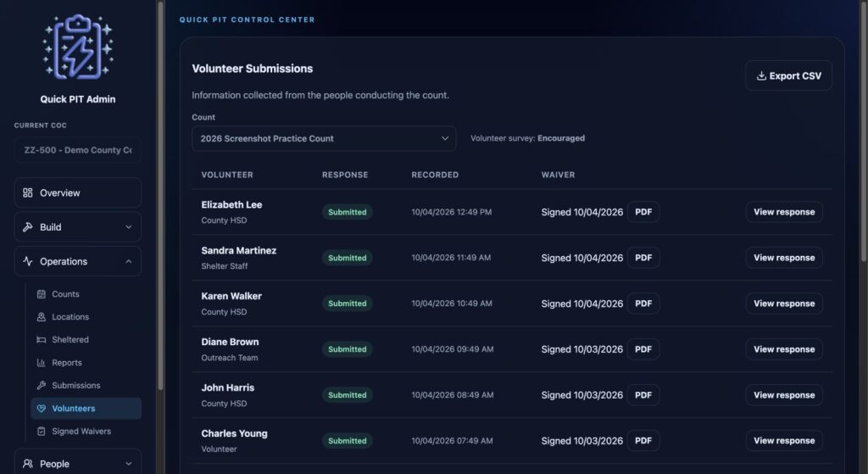Screen dimensions: 868x474
Task: Click the Volunteers heart icon
Action: click(41, 408)
